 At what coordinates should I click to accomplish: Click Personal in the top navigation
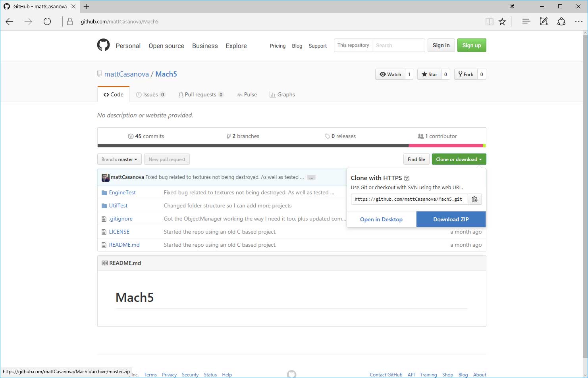128,46
